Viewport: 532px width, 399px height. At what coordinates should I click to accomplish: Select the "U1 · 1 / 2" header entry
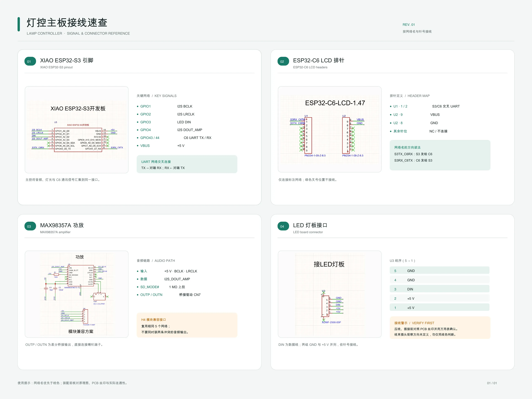coord(400,106)
